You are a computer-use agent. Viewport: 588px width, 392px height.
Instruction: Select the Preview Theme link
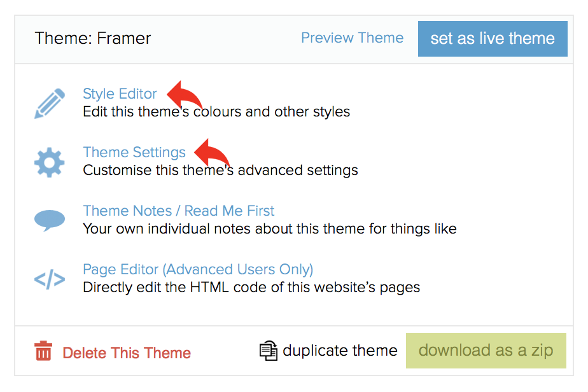tap(352, 38)
